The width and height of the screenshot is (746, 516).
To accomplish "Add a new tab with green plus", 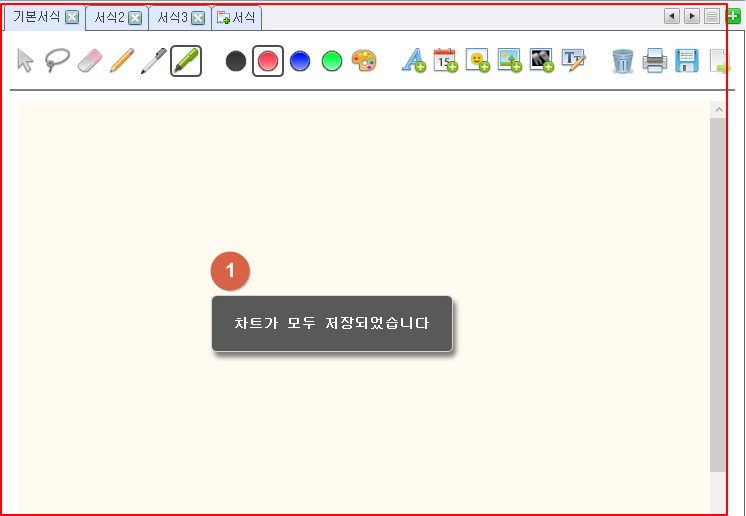I will pyautogui.click(x=733, y=16).
